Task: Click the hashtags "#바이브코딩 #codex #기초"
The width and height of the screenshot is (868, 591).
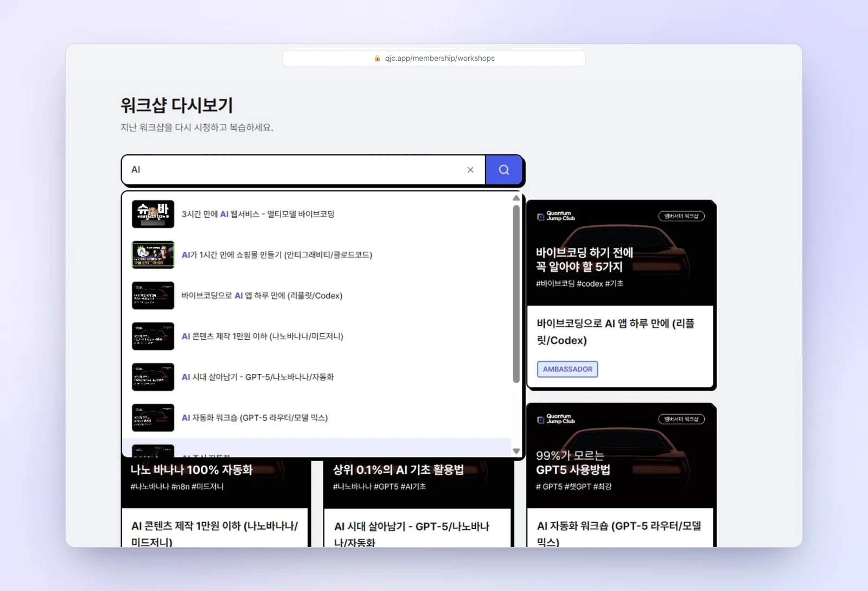Action: coord(579,283)
